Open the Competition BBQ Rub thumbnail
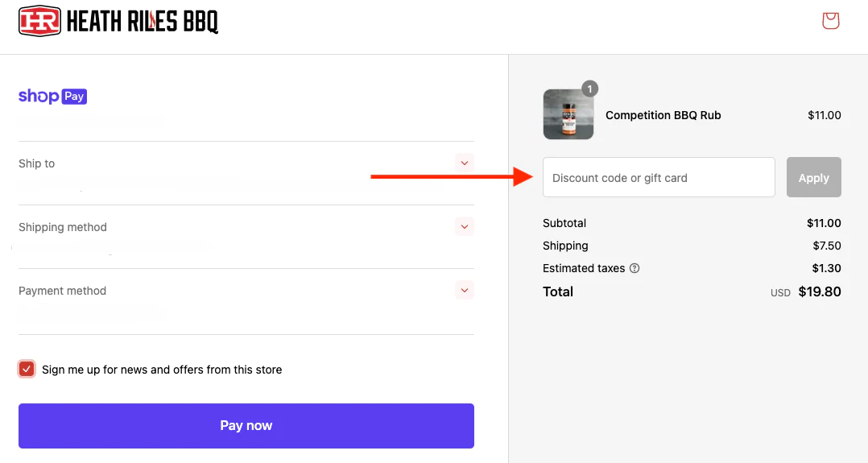Image resolution: width=868 pixels, height=463 pixels. pyautogui.click(x=568, y=114)
